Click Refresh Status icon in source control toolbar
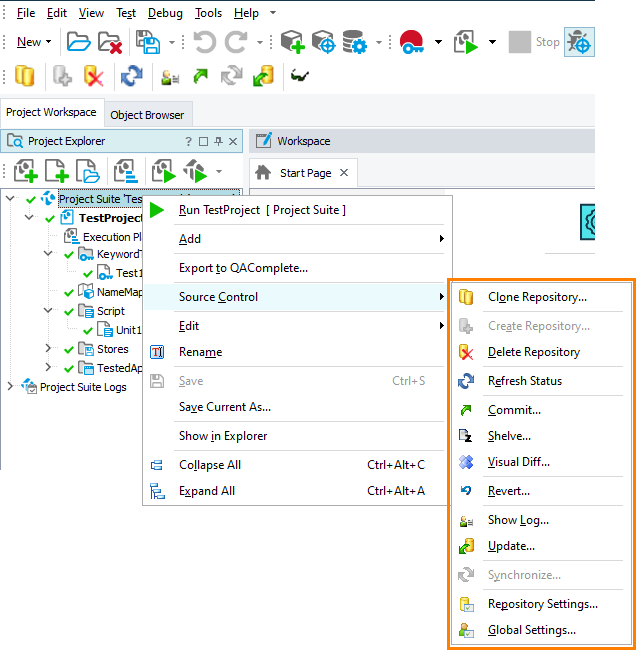This screenshot has height=650, width=636. click(131, 76)
